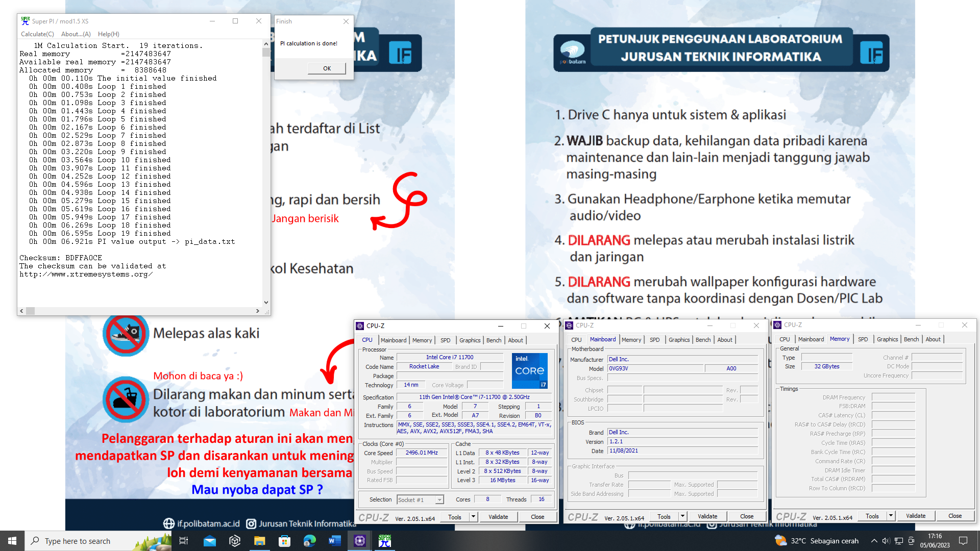
Task: Click Close button in front CPU-Z window
Action: pos(537,517)
